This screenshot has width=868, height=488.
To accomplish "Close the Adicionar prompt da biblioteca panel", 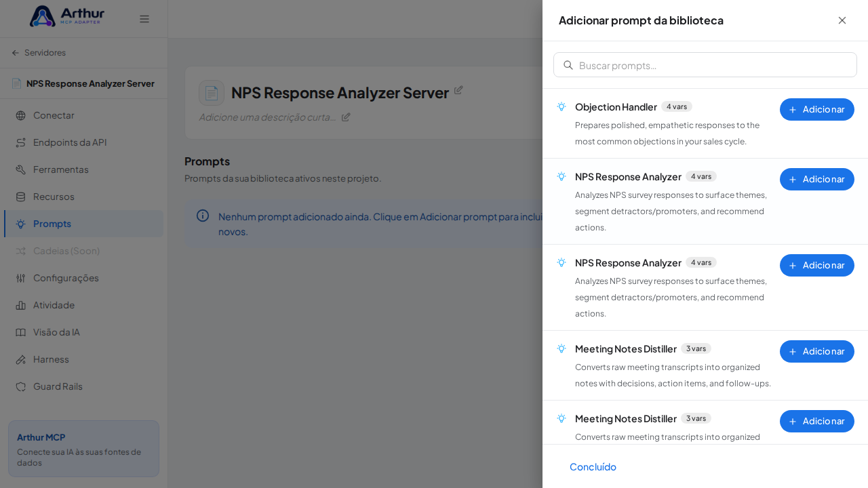I will [842, 20].
